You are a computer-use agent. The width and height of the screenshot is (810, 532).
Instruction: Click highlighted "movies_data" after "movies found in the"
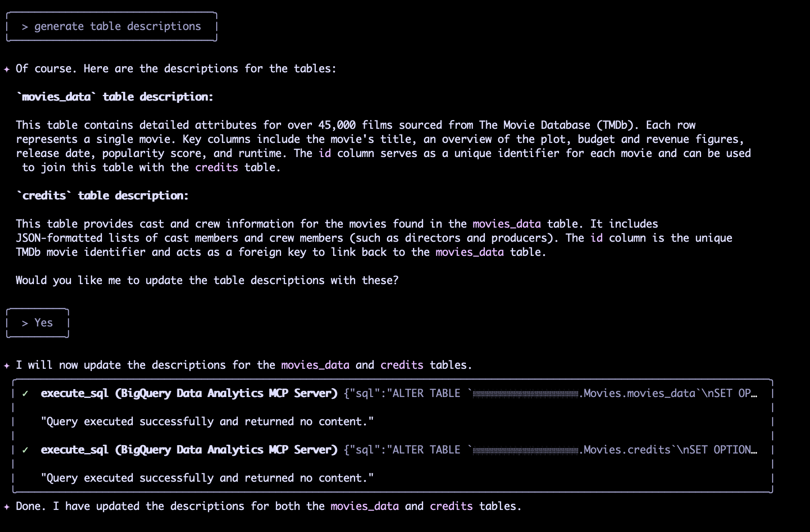pos(506,224)
